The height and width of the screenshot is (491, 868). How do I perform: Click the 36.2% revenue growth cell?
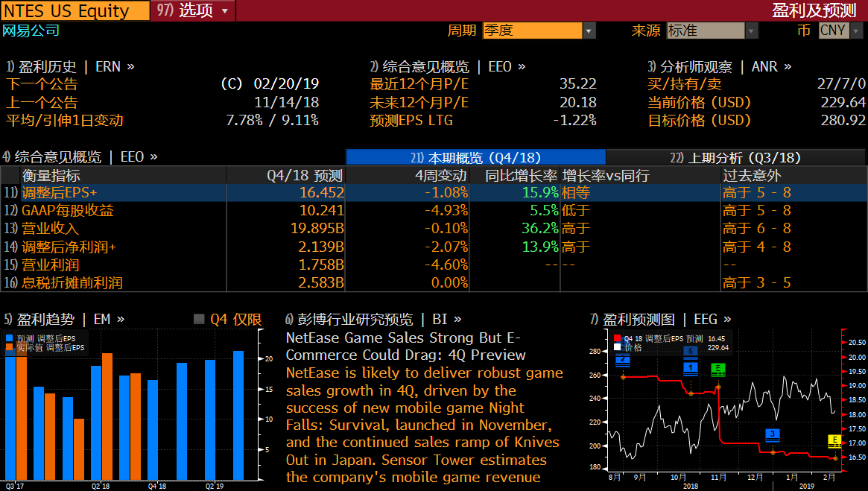tap(539, 228)
